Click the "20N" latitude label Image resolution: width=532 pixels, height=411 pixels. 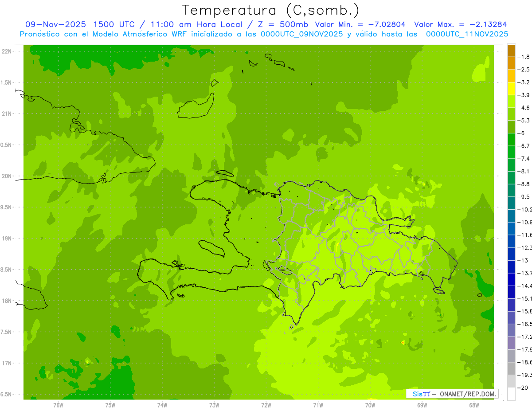(8, 176)
